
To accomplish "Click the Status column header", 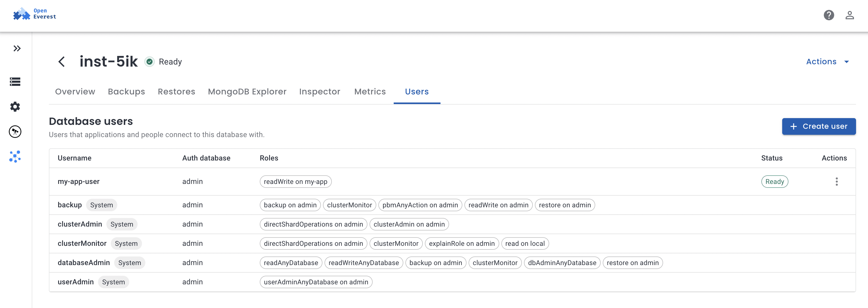I will (x=772, y=158).
